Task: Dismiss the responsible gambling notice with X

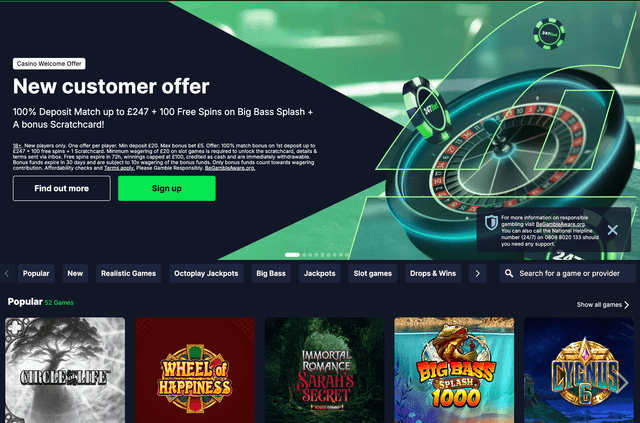Action: [x=612, y=230]
